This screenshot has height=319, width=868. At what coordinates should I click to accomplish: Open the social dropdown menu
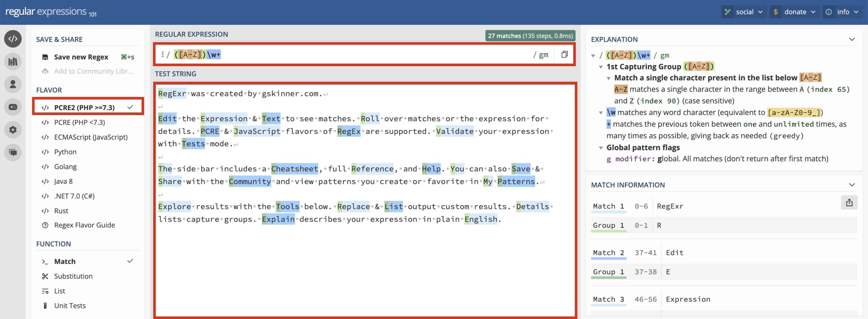[x=744, y=12]
